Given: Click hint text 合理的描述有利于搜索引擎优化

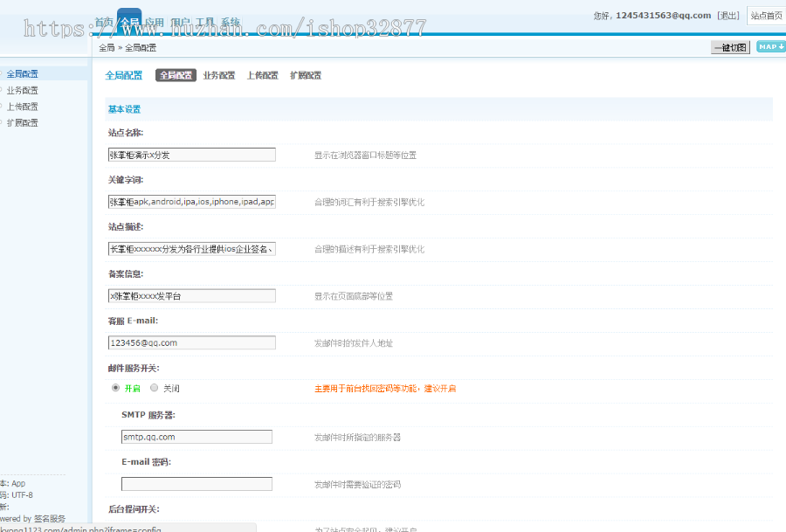Looking at the screenshot, I should coord(369,249).
